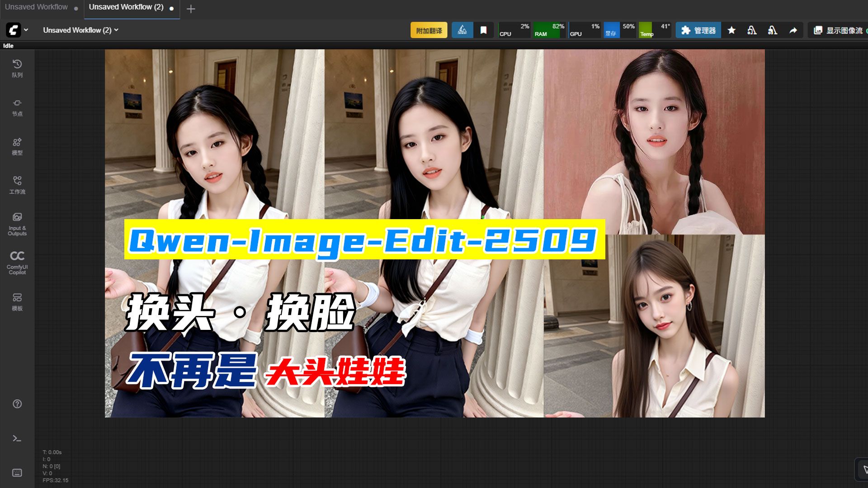The width and height of the screenshot is (868, 488).
Task: Open the workflows (工作流) sidebar panel
Action: coord(17,185)
